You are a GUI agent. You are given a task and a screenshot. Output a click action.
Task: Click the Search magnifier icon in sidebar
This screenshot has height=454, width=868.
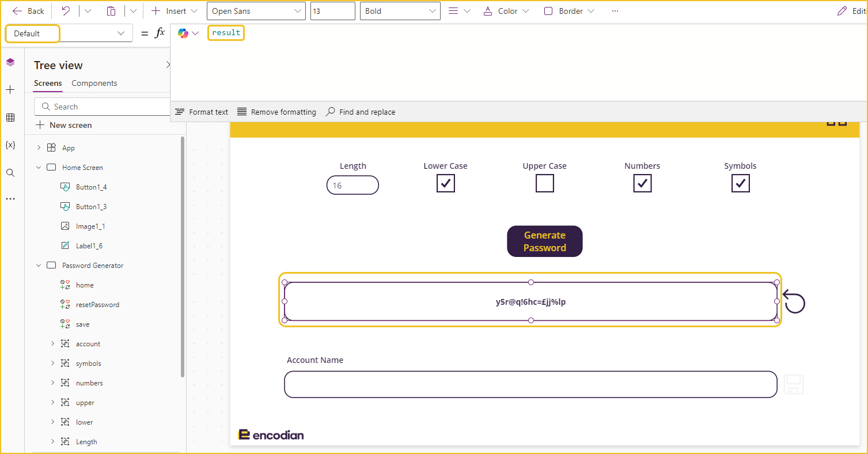coord(10,173)
